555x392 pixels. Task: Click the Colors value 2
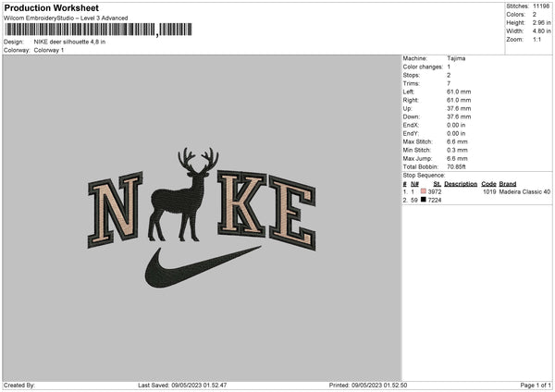(x=535, y=15)
